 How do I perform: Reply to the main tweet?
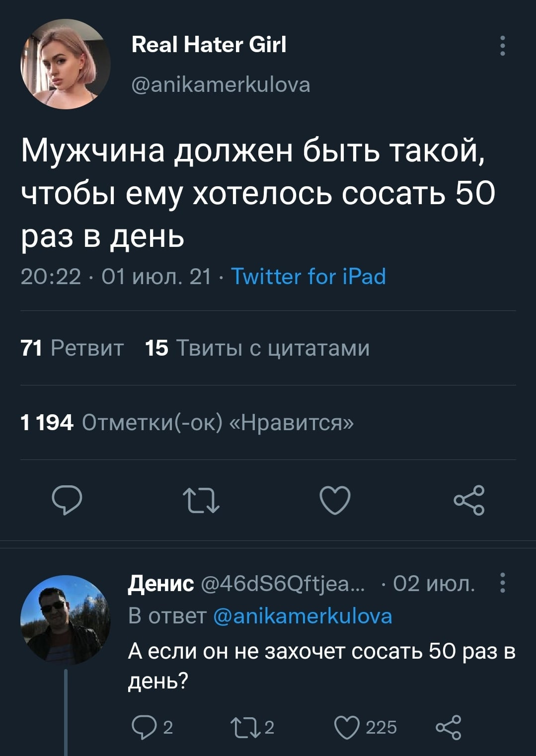(x=67, y=500)
